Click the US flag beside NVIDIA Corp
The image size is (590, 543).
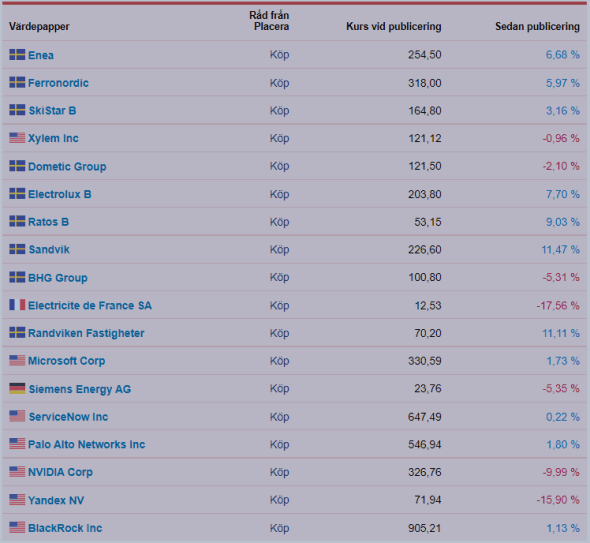pyautogui.click(x=17, y=472)
